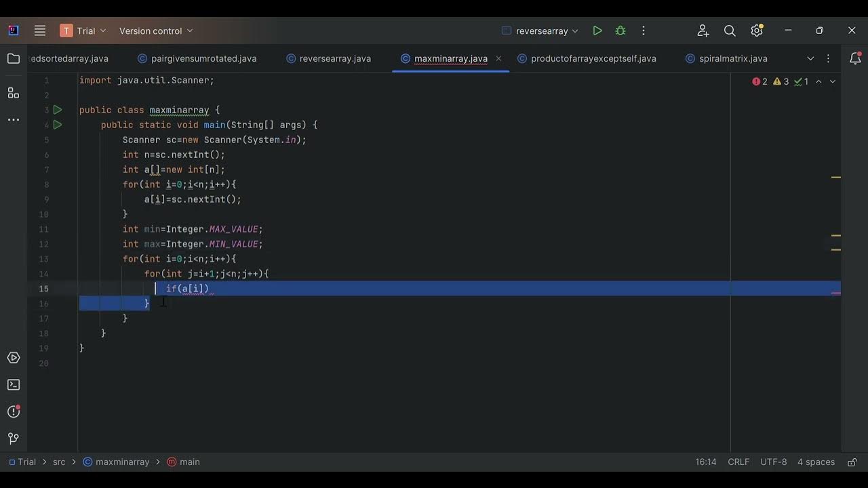Close the maxminarray.java tab
Screen dimensions: 868x488
pos(498,58)
